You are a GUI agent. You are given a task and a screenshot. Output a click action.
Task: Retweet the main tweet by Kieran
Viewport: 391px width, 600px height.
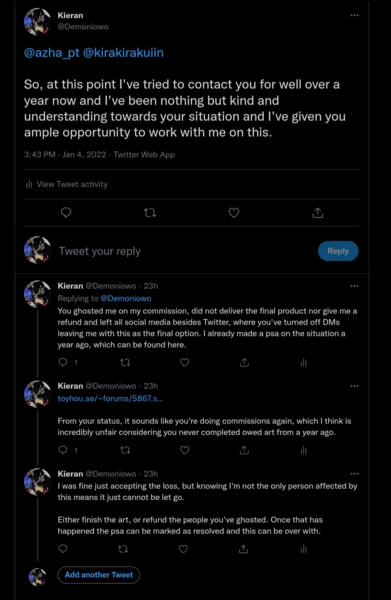pyautogui.click(x=150, y=212)
